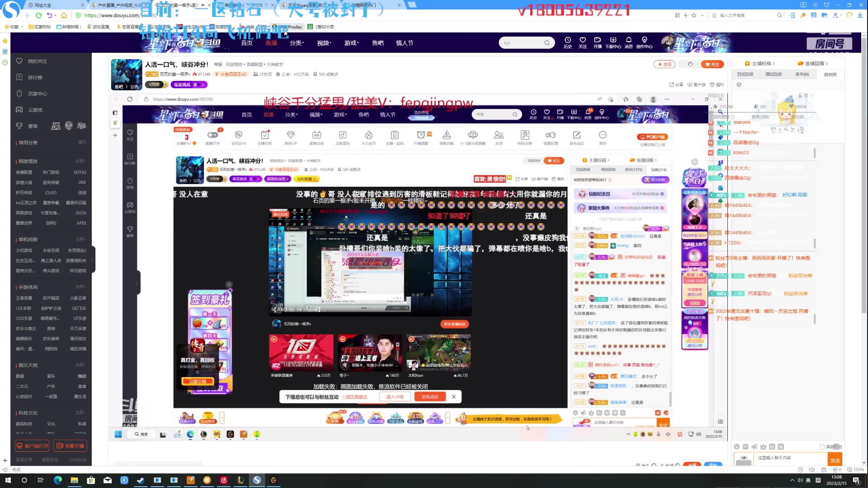Image resolution: width=868 pixels, height=488 pixels.
Task: Click the outer header 关注 heart icon
Action: click(x=583, y=42)
